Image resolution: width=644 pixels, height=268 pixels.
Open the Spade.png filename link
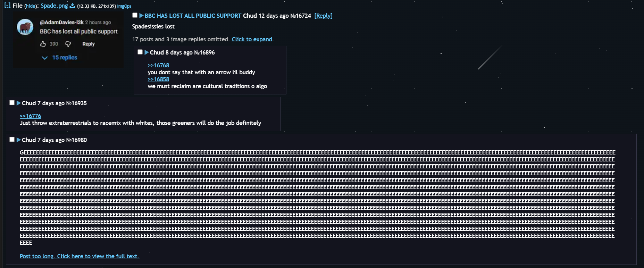(x=54, y=6)
